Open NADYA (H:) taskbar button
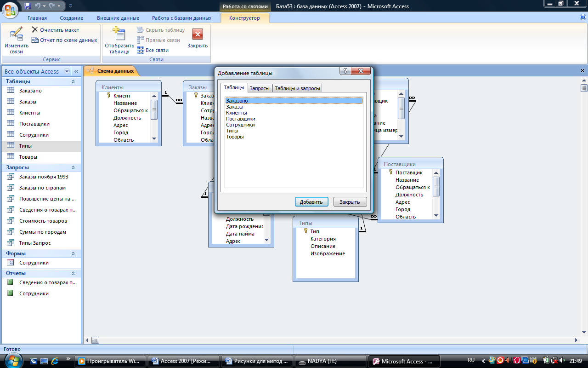Viewport: 588px width, 368px height. coord(331,361)
